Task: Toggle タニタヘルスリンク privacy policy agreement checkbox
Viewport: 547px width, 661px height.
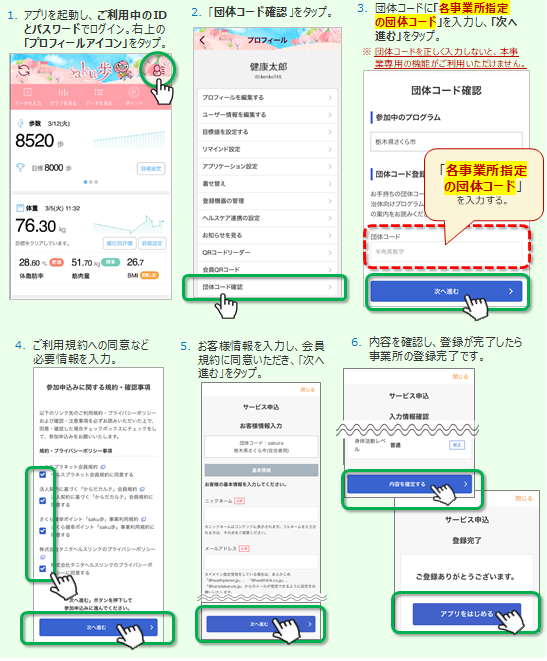Action: 43,569
